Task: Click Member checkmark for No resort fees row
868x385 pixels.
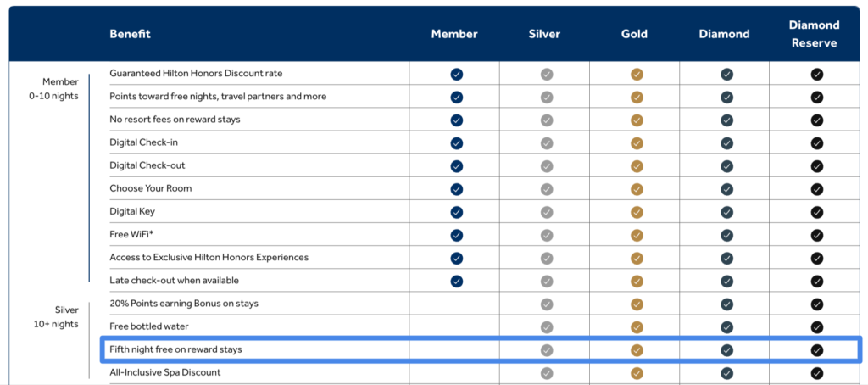Action: 457,120
